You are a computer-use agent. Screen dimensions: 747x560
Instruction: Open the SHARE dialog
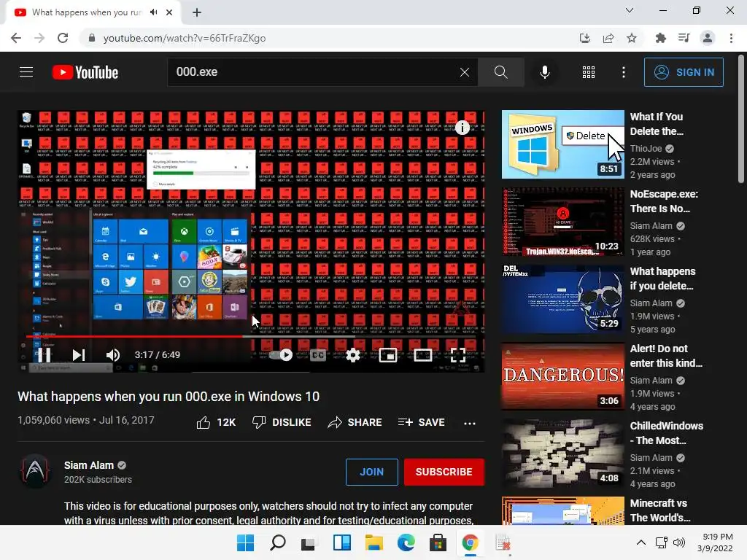point(355,422)
